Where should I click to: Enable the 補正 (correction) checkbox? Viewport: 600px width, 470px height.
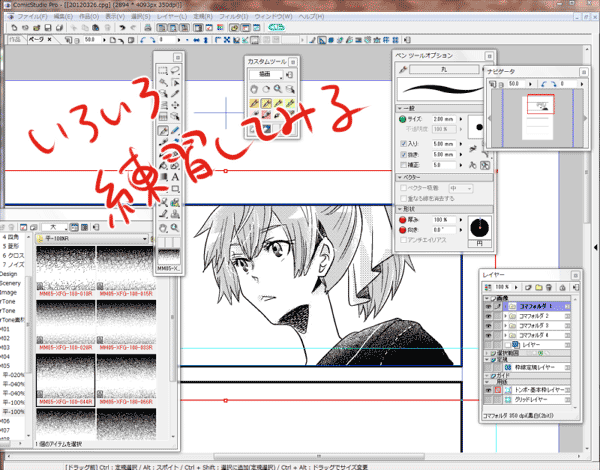[x=403, y=165]
